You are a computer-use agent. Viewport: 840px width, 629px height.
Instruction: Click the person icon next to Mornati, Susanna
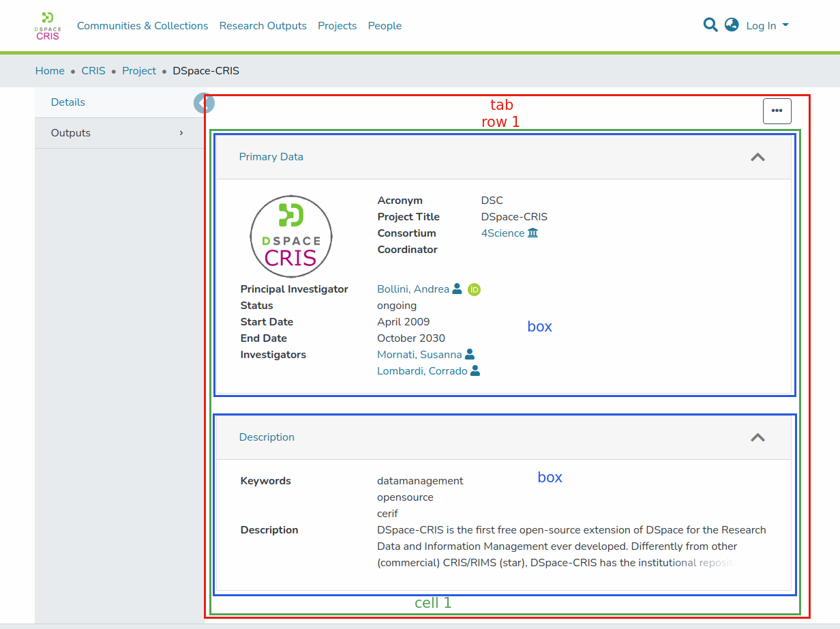point(470,355)
